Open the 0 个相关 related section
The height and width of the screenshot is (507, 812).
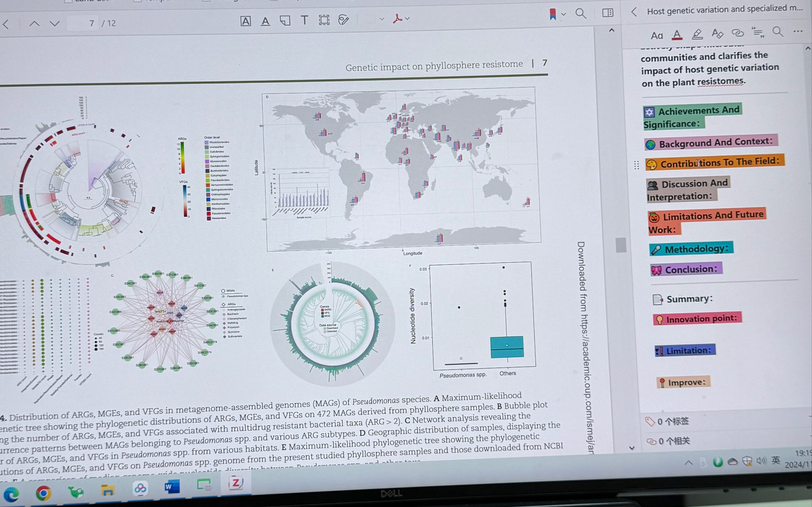(668, 441)
